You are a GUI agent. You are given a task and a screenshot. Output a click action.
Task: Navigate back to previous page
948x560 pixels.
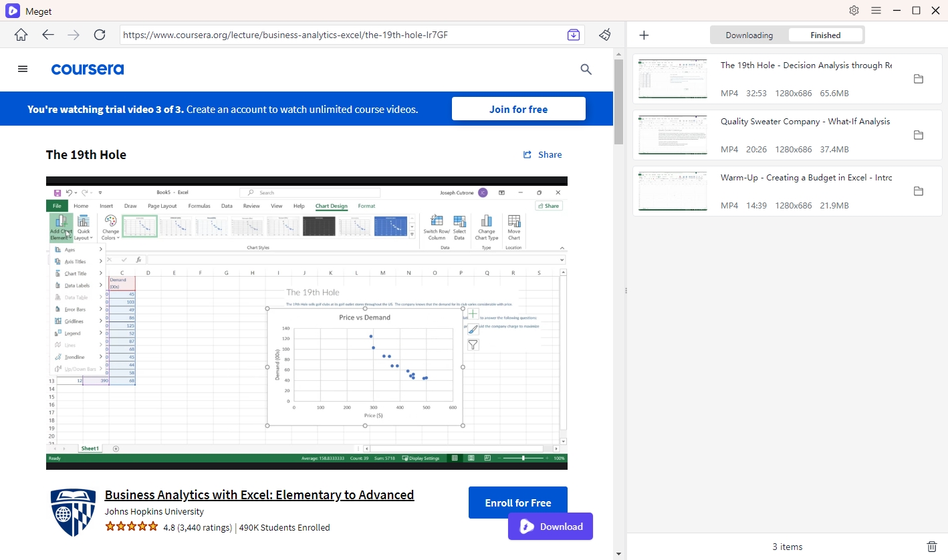48,35
